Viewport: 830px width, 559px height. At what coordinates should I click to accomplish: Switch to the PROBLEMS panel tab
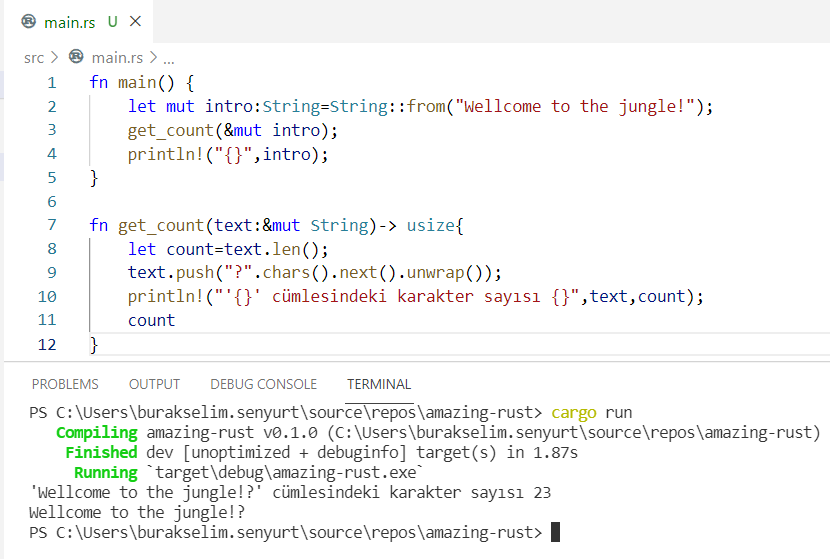click(x=65, y=384)
